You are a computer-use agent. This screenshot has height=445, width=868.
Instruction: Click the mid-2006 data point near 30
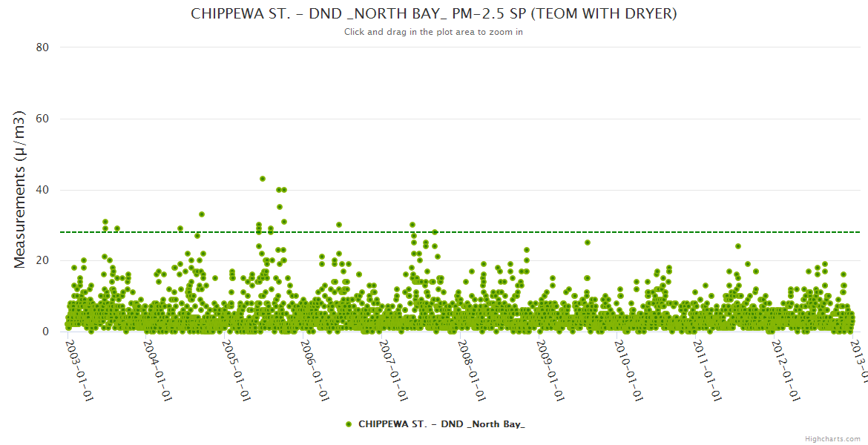click(339, 225)
